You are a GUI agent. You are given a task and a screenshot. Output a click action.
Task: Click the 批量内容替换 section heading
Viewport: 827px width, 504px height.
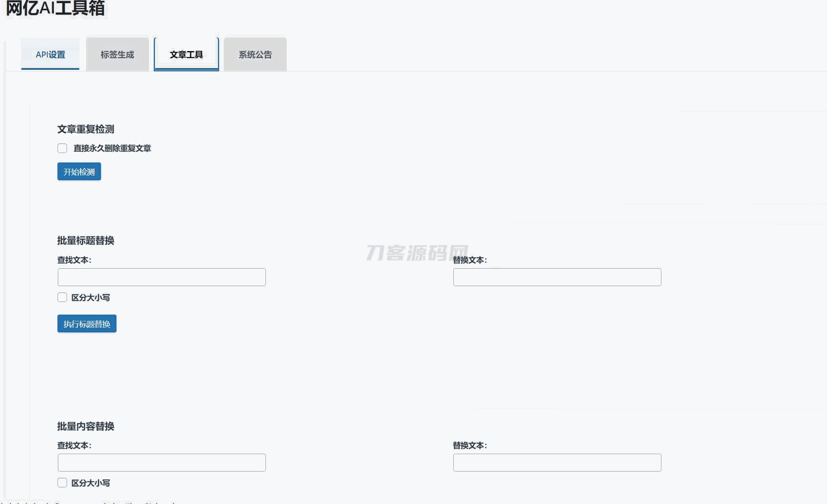(86, 426)
